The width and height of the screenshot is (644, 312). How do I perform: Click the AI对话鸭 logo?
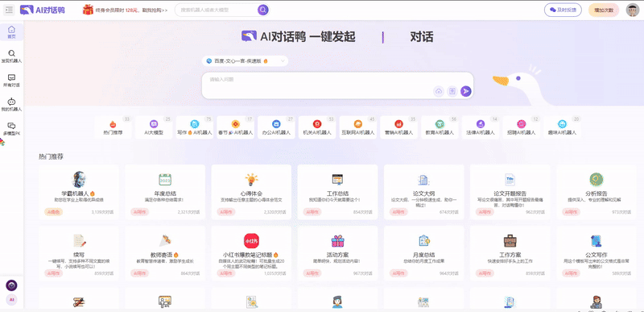[x=43, y=10]
